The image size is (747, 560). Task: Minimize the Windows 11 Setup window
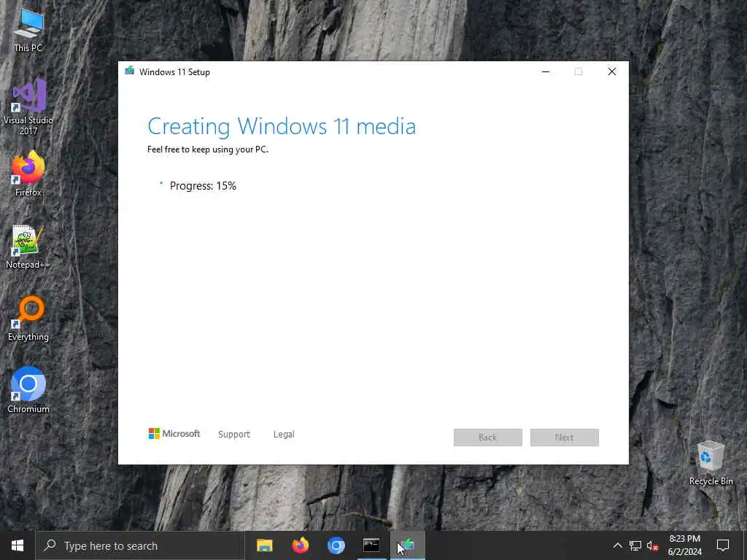[546, 72]
